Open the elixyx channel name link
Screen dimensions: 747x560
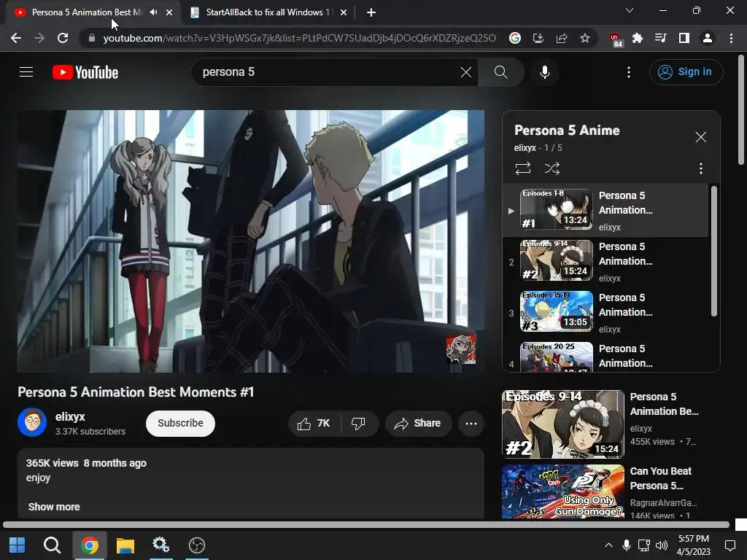70,416
